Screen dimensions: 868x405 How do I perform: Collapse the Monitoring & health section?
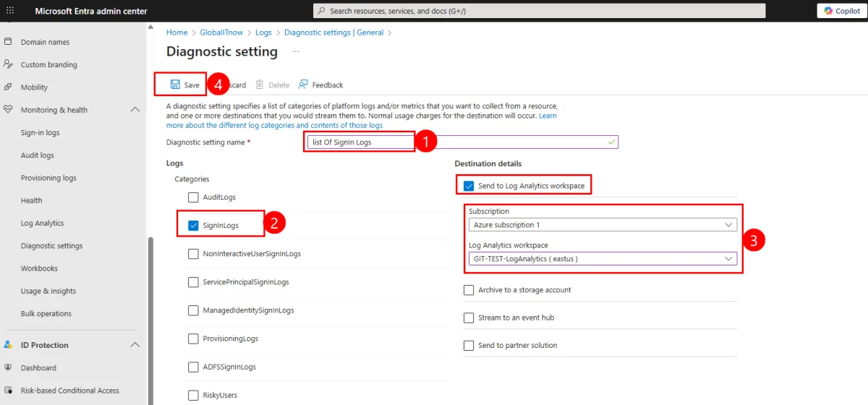pyautogui.click(x=135, y=110)
